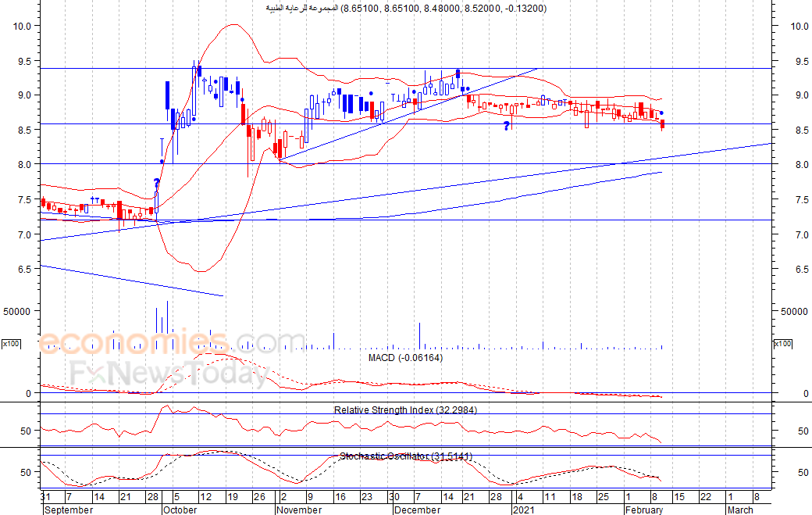Click the 10.0 price label on right axis

click(799, 26)
